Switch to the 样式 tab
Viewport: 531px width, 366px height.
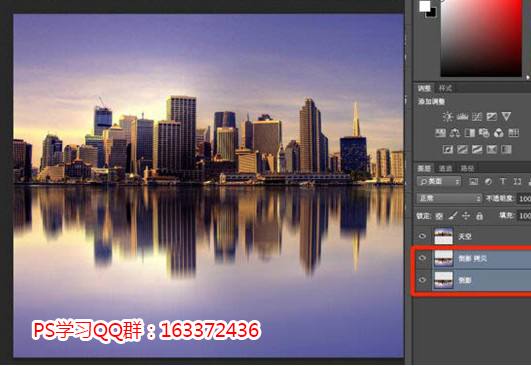pyautogui.click(x=445, y=89)
